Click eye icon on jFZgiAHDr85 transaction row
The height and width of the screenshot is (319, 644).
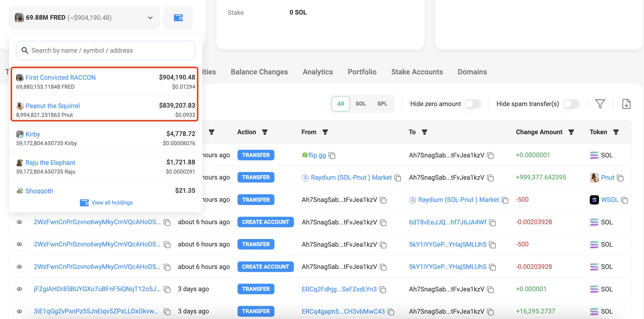[x=19, y=289]
